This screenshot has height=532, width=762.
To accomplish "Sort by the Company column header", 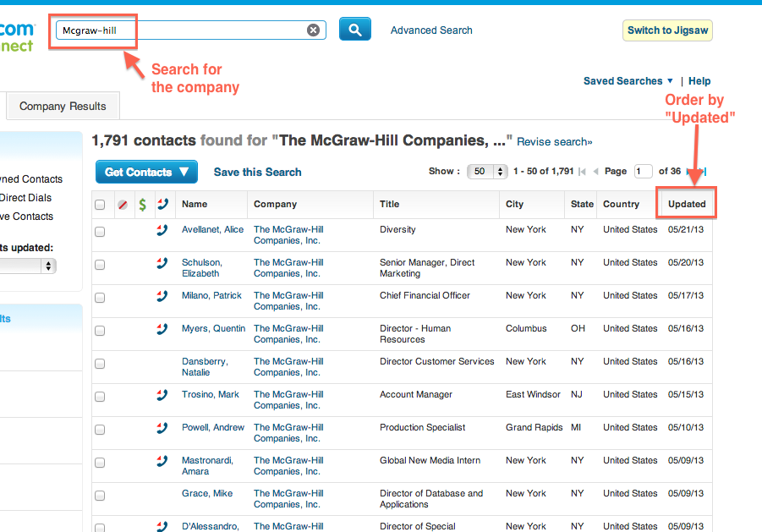I will [x=275, y=204].
